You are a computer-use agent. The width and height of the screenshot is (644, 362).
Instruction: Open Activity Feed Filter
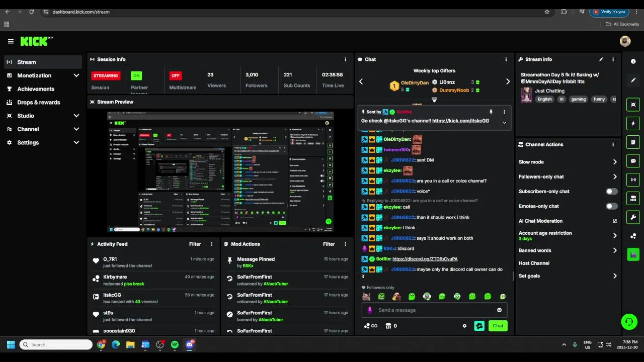tap(195, 244)
